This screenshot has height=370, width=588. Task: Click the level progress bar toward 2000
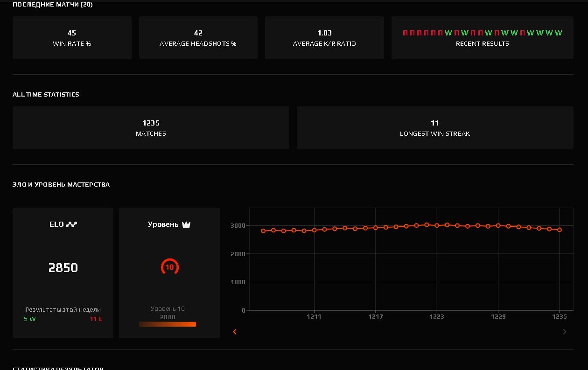(x=168, y=324)
